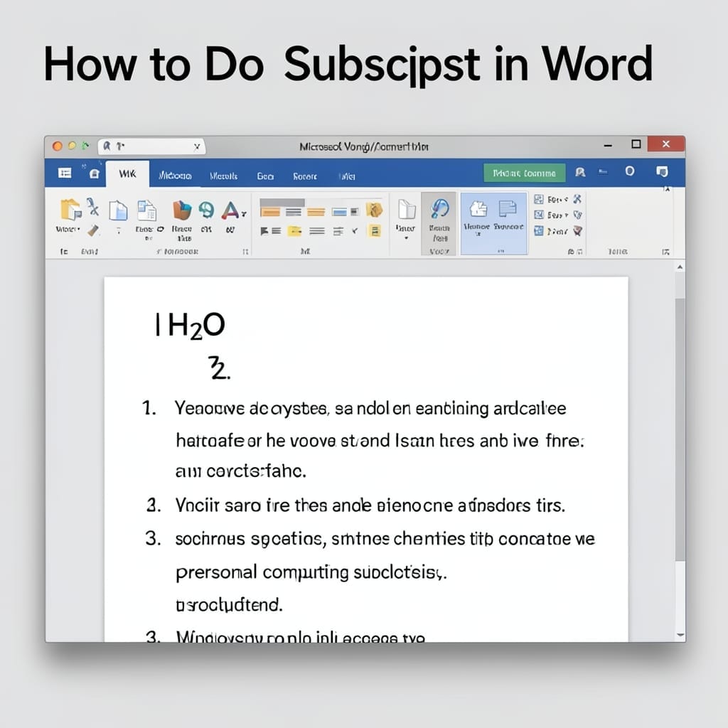Viewport: 728px width, 728px height.
Task: Click the vertical scrollbar thumb
Action: coord(680,429)
